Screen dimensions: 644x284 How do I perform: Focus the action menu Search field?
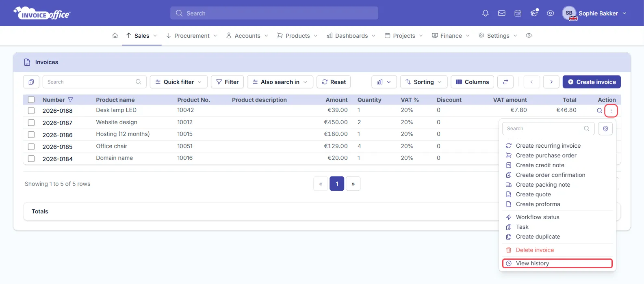click(549, 129)
